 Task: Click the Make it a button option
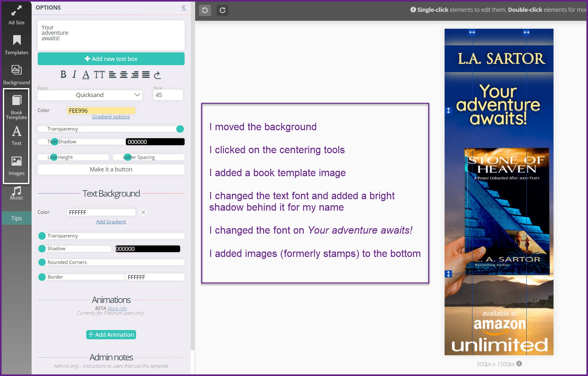pyautogui.click(x=111, y=169)
